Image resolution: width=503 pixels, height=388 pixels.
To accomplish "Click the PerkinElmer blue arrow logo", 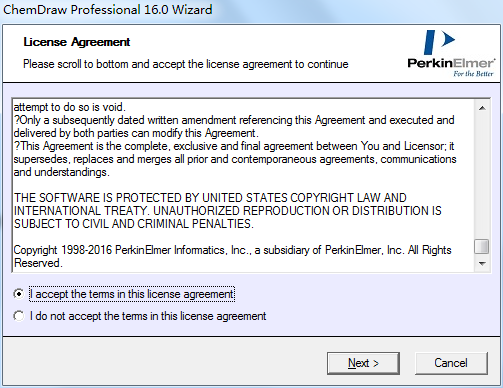I will tap(439, 42).
